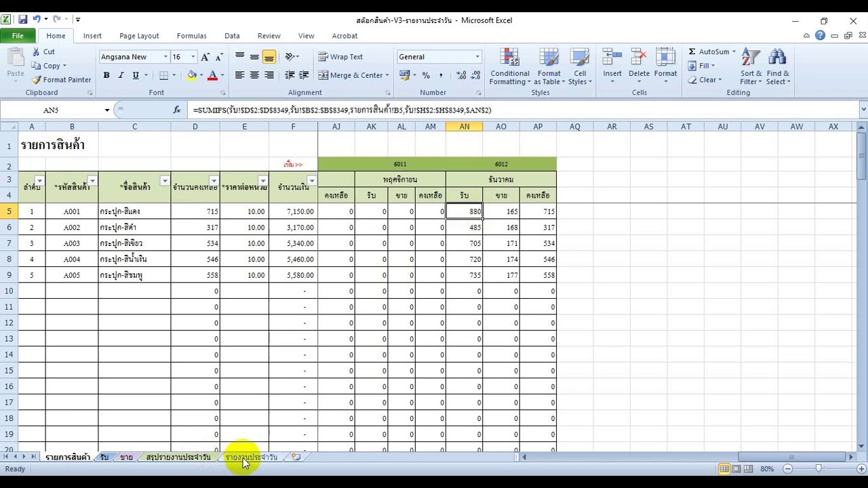Apply Comma Style icon
Screen dimensions: 868x488
pyautogui.click(x=441, y=75)
